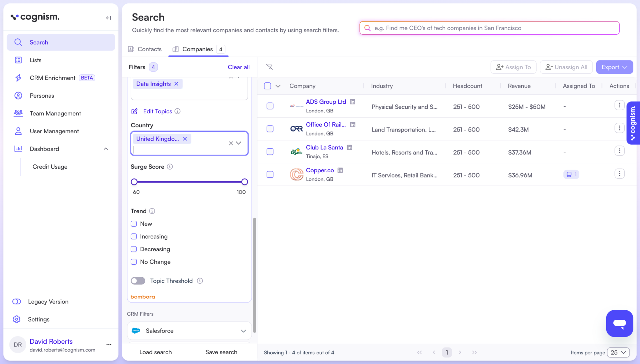The image size is (640, 364).
Task: Open the chat support widget
Action: [619, 323]
